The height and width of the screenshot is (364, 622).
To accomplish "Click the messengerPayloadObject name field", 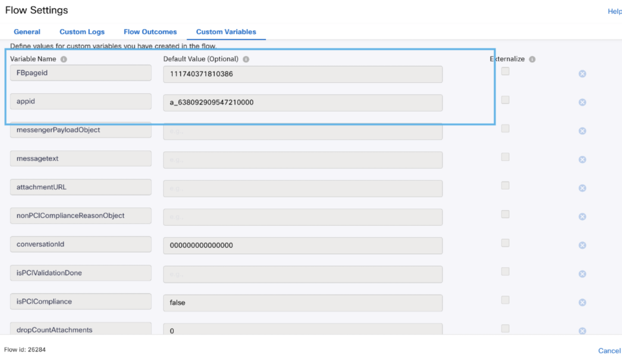I will tap(81, 130).
